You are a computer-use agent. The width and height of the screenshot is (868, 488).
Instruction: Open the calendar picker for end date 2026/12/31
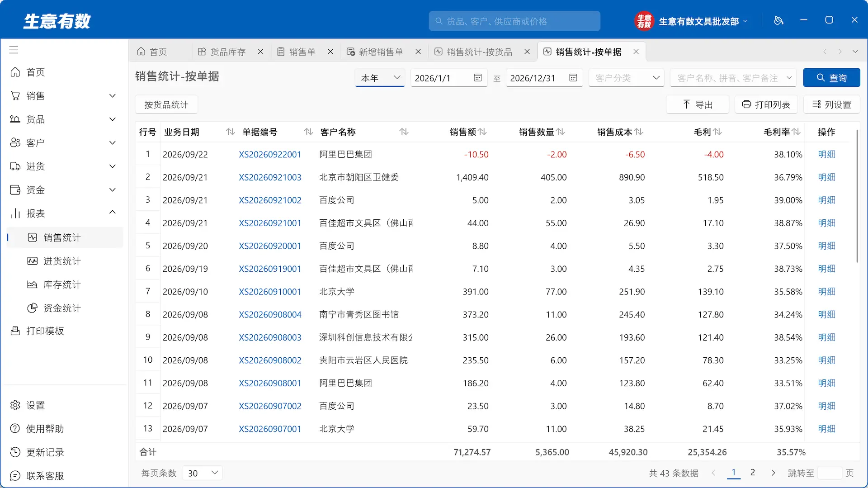pos(573,78)
